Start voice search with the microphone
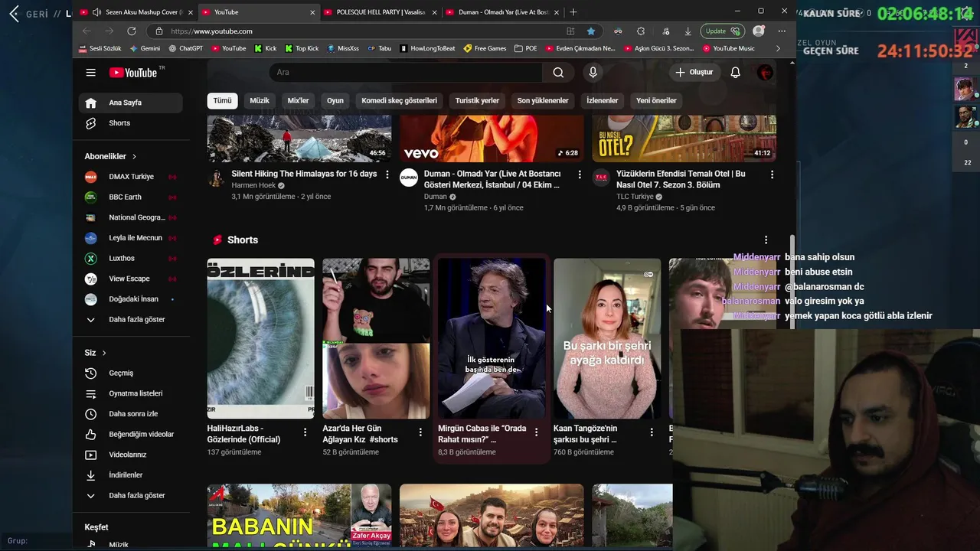This screenshot has height=551, width=980. [x=593, y=72]
